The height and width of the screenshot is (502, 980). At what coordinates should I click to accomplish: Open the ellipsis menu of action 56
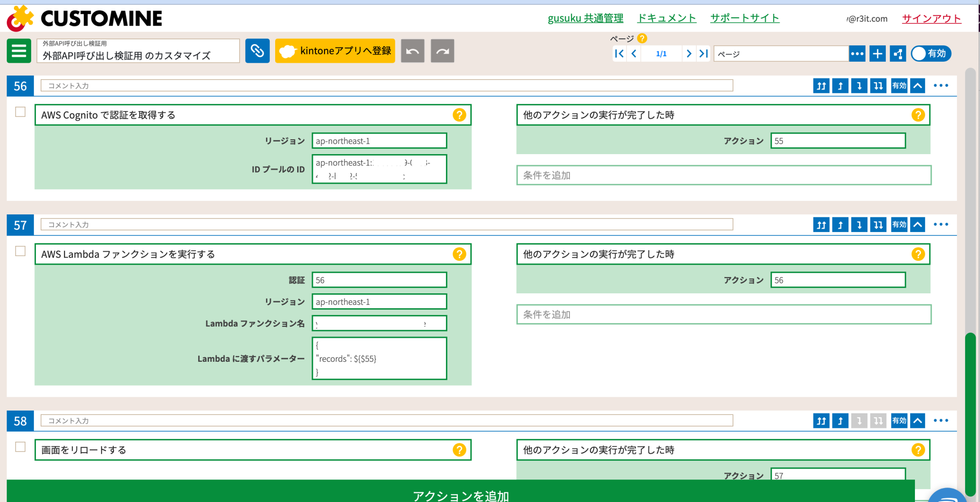tap(941, 85)
